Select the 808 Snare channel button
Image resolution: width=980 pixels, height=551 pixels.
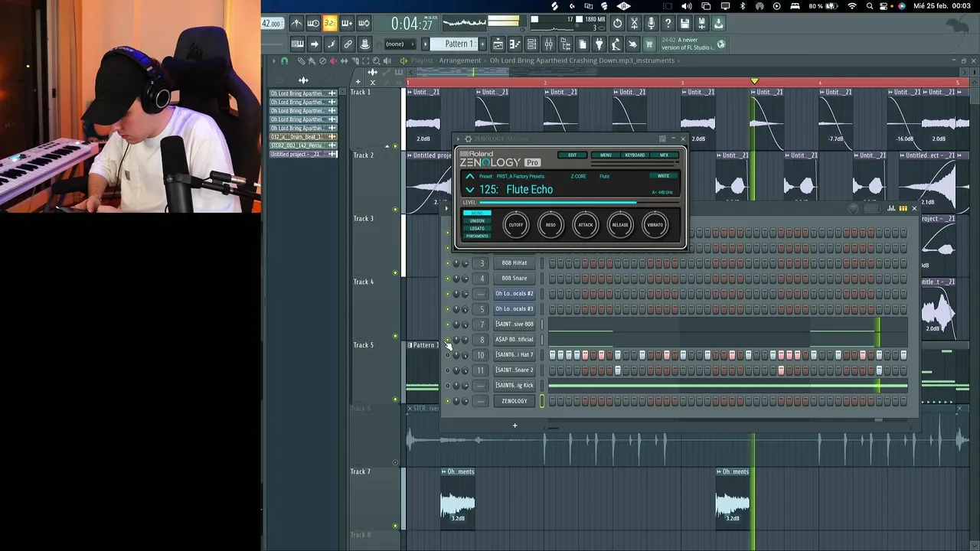pos(514,279)
